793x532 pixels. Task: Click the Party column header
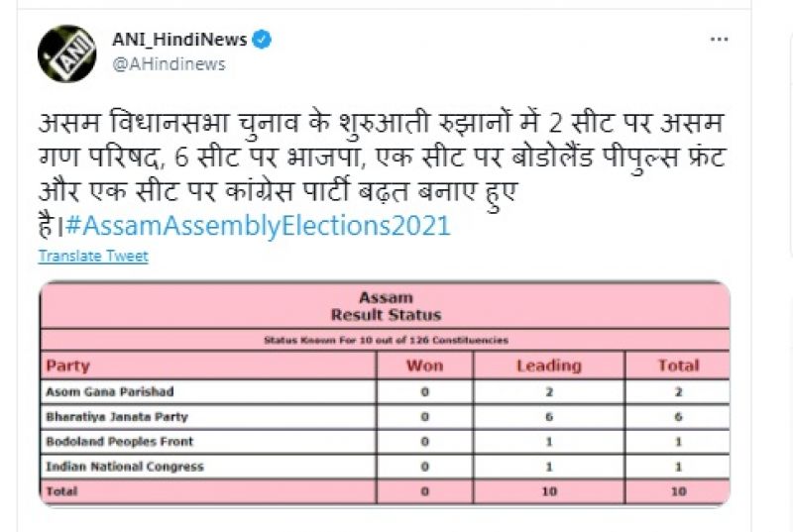(67, 366)
